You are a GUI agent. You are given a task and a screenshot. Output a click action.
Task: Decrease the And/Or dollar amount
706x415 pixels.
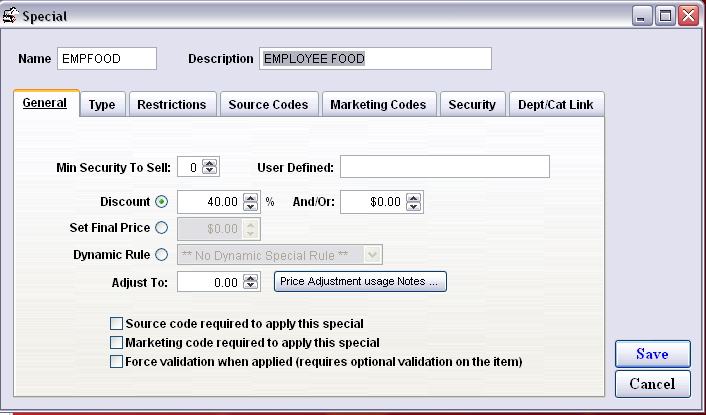tap(413, 206)
